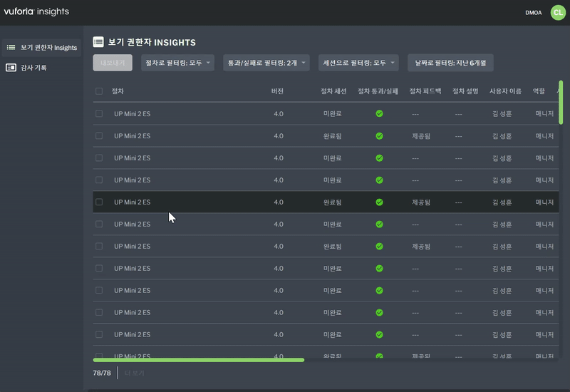Click the green checkmark in second table row
Viewport: 570px width, 392px height.
[x=379, y=135]
